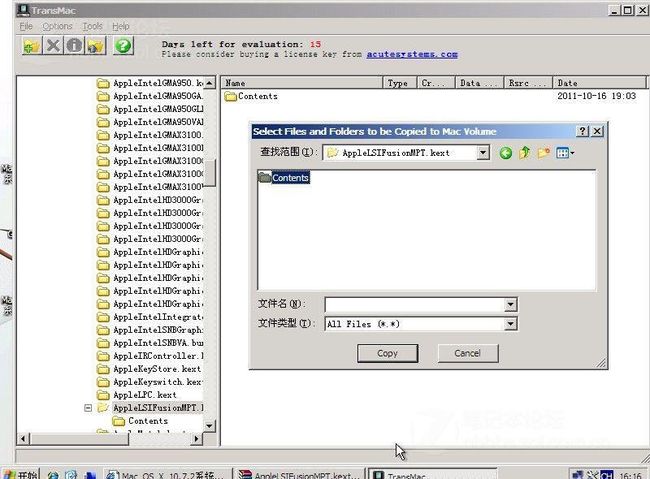This screenshot has height=479, width=650.
Task: Click tree scrollbar up arrow
Action: pyautogui.click(x=210, y=83)
